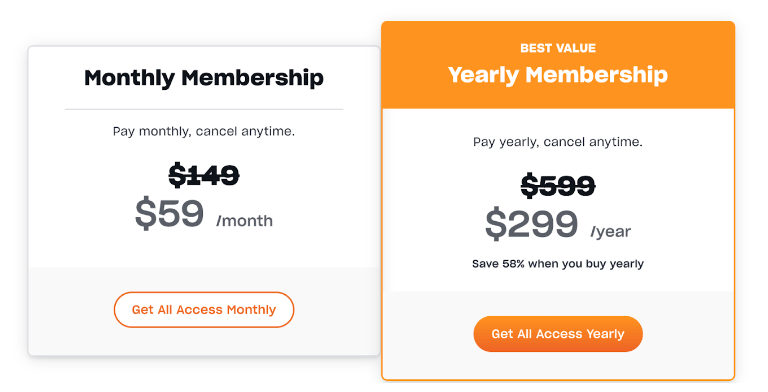Select the Monthly Membership heading

click(204, 78)
